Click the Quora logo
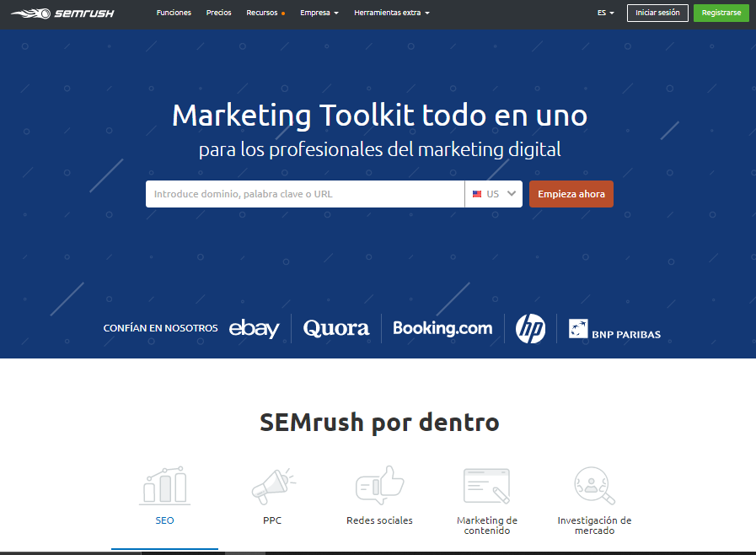The image size is (756, 555). click(336, 329)
